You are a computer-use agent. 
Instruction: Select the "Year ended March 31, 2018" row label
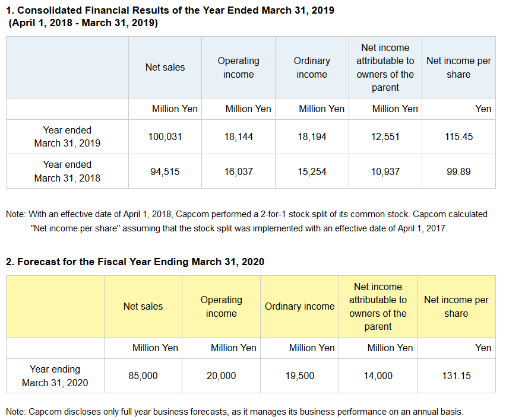point(67,171)
